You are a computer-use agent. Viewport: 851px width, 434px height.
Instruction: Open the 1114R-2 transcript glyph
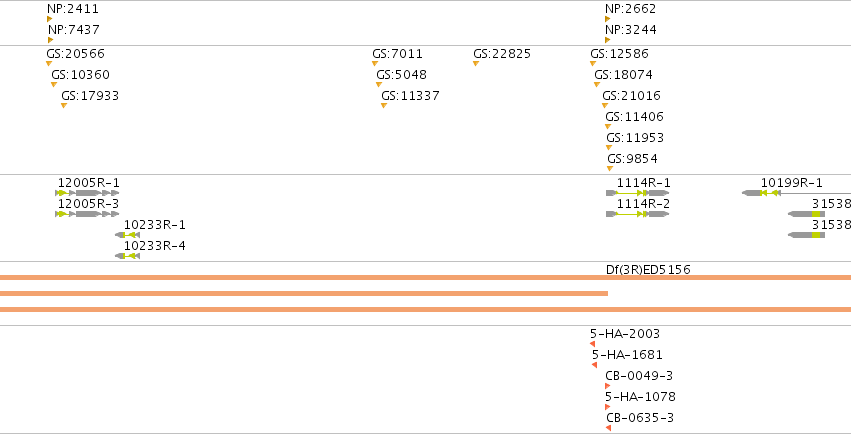click(x=638, y=214)
